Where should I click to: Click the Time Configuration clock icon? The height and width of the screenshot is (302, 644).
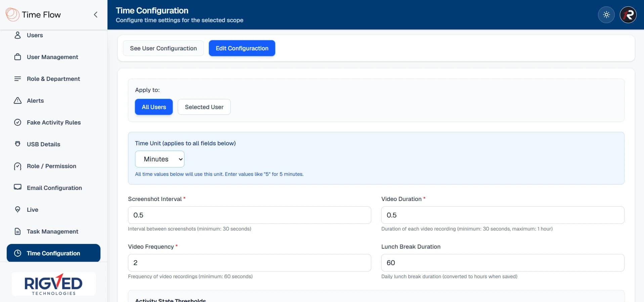(x=18, y=253)
